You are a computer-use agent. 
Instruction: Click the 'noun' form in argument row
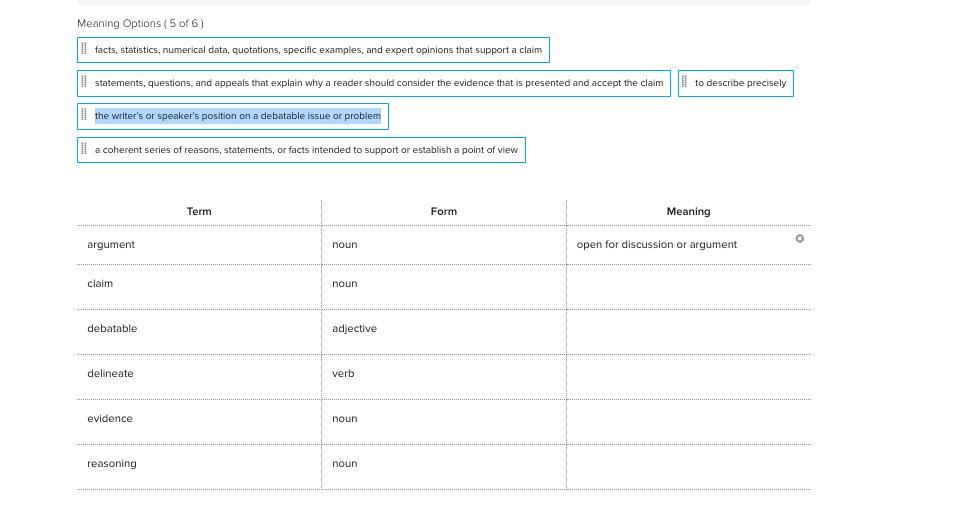[344, 245]
